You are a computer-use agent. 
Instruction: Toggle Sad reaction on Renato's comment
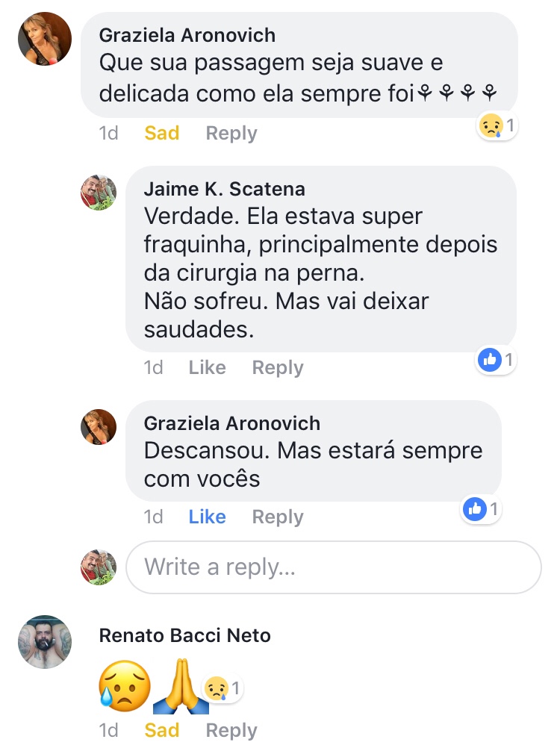coord(162,731)
